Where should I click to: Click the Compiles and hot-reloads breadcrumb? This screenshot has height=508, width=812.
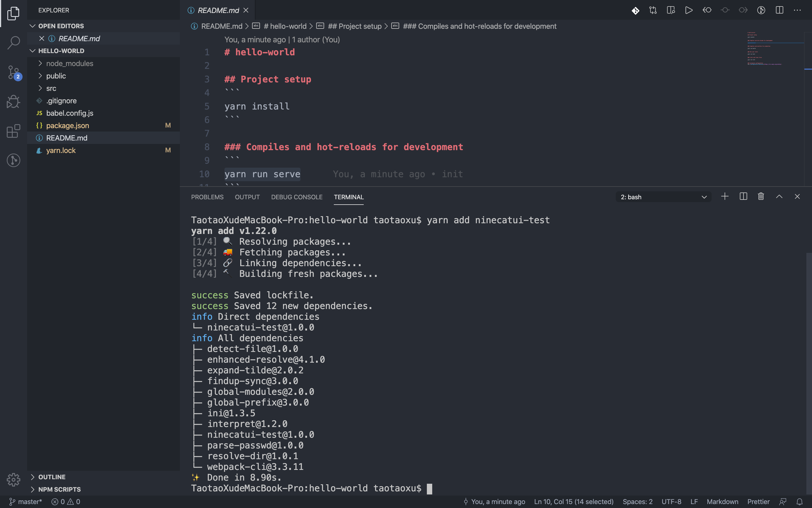click(480, 26)
